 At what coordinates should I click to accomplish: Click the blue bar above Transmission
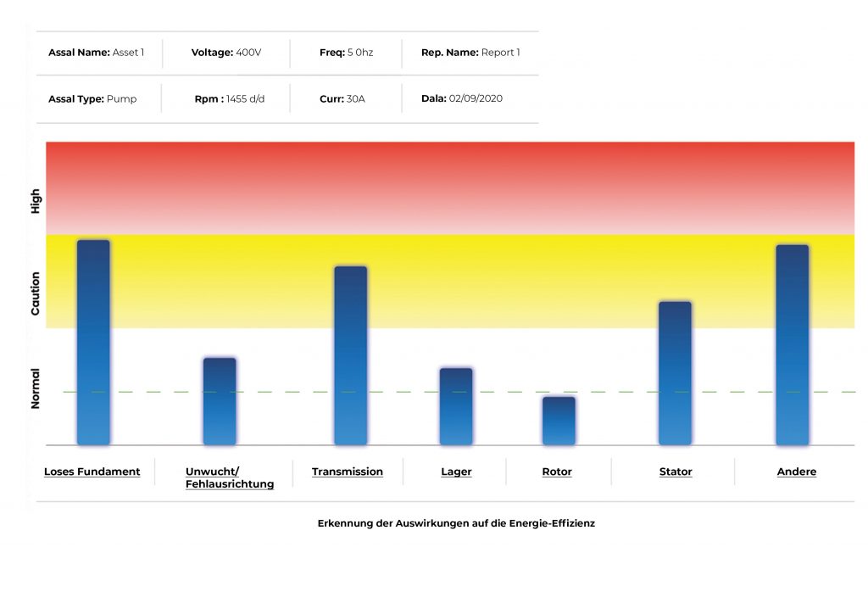[351, 354]
